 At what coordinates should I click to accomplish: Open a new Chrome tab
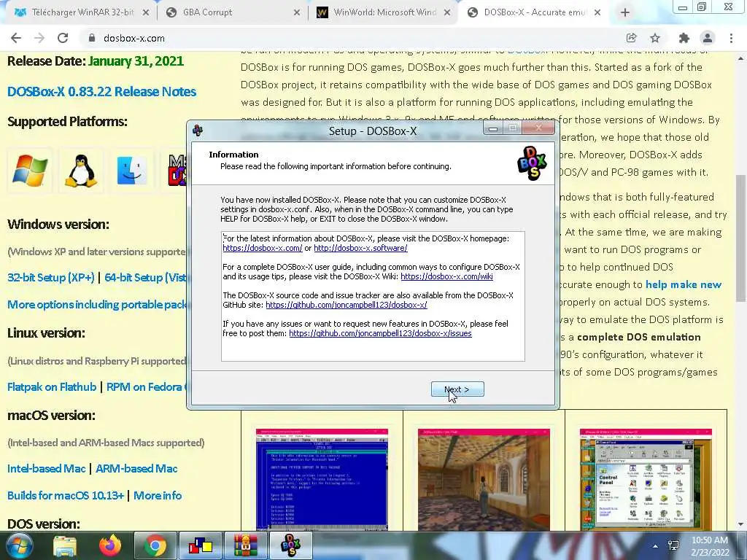[625, 12]
